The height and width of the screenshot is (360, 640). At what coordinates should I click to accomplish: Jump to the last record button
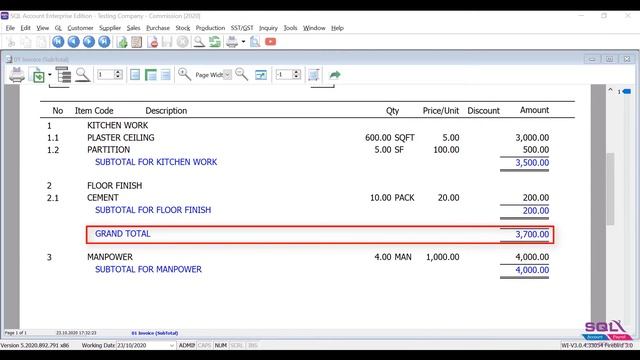click(104, 42)
